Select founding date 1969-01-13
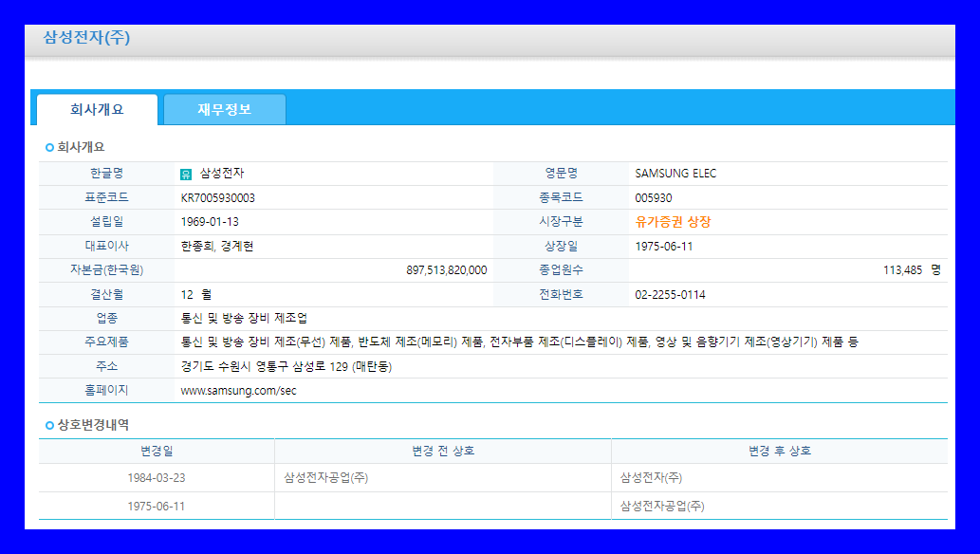Viewport: 980px width, 554px height. click(210, 221)
